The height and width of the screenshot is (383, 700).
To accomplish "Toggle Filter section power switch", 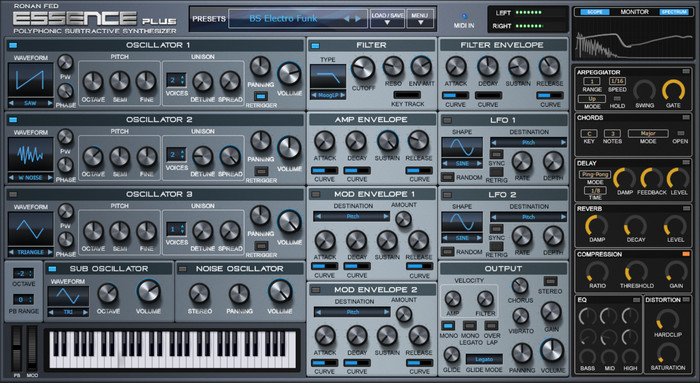I will 316,45.
